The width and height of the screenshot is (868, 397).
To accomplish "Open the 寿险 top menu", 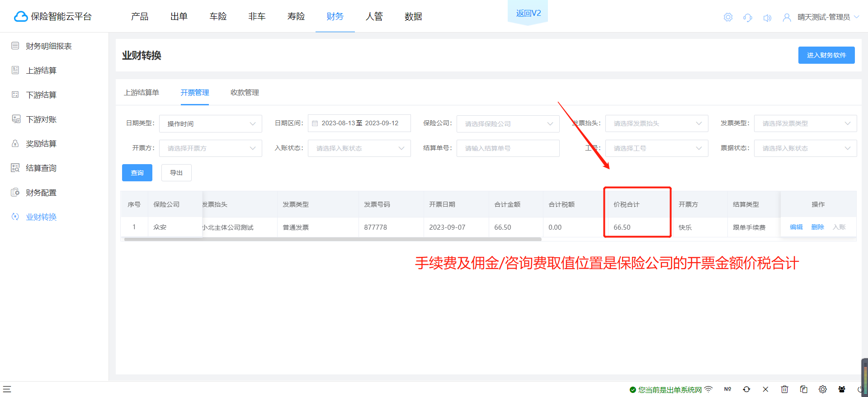I will coord(296,16).
